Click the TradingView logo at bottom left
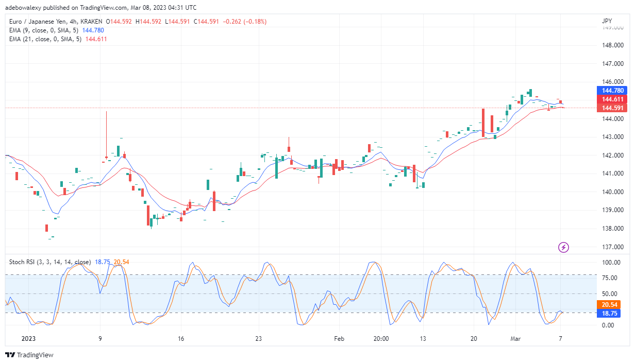Screen dimensions: 635x364 click(x=29, y=355)
